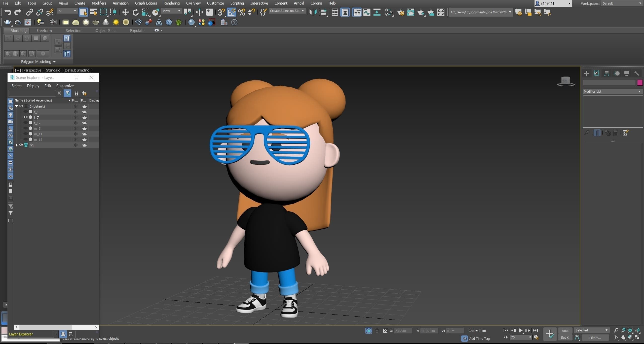Viewport: 644px width, 344px height.
Task: Click the Set Key button
Action: 565,337
